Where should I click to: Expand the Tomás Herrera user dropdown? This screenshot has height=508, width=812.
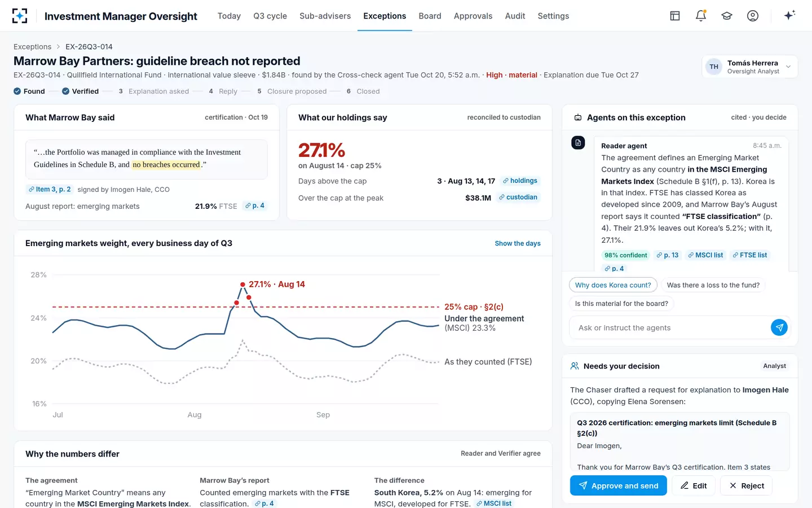click(749, 67)
